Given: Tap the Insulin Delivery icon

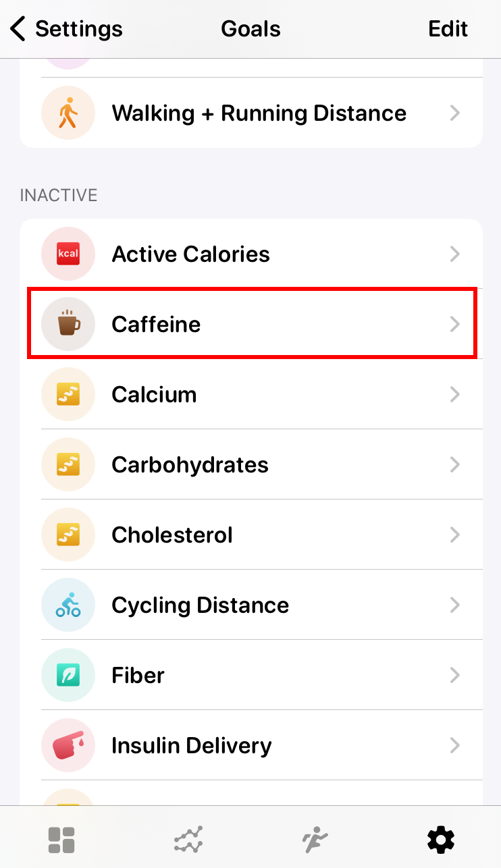Looking at the screenshot, I should point(68,746).
